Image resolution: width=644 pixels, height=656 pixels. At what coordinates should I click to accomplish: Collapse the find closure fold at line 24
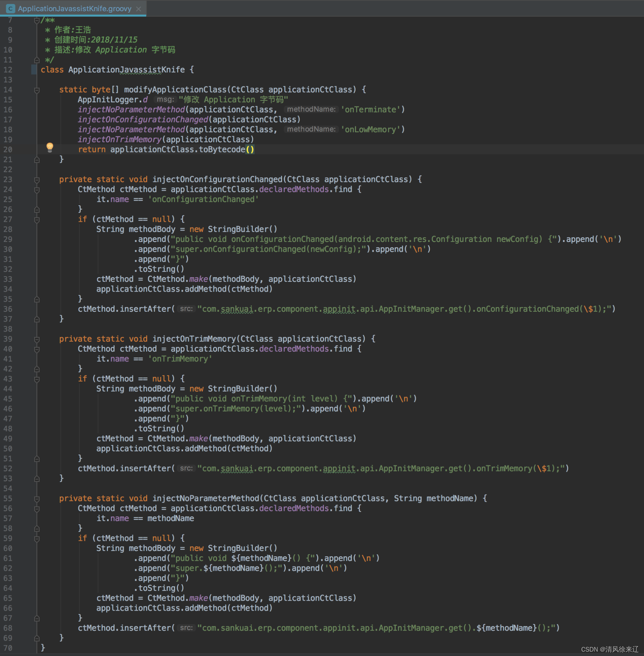(37, 190)
